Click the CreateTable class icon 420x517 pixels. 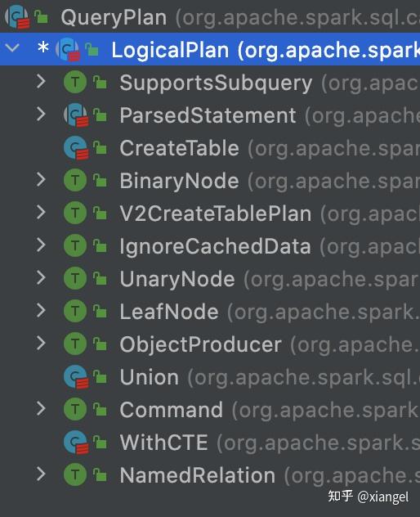pos(76,147)
